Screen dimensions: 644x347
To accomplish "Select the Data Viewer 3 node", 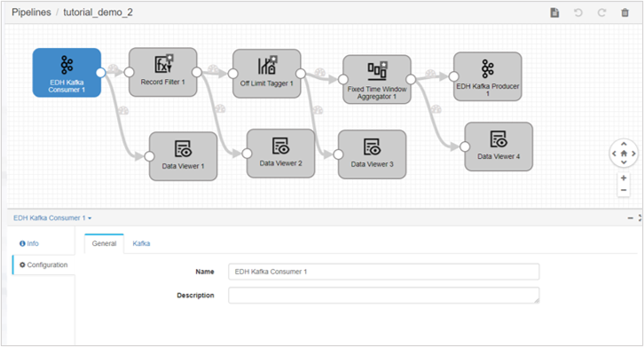I will click(372, 154).
